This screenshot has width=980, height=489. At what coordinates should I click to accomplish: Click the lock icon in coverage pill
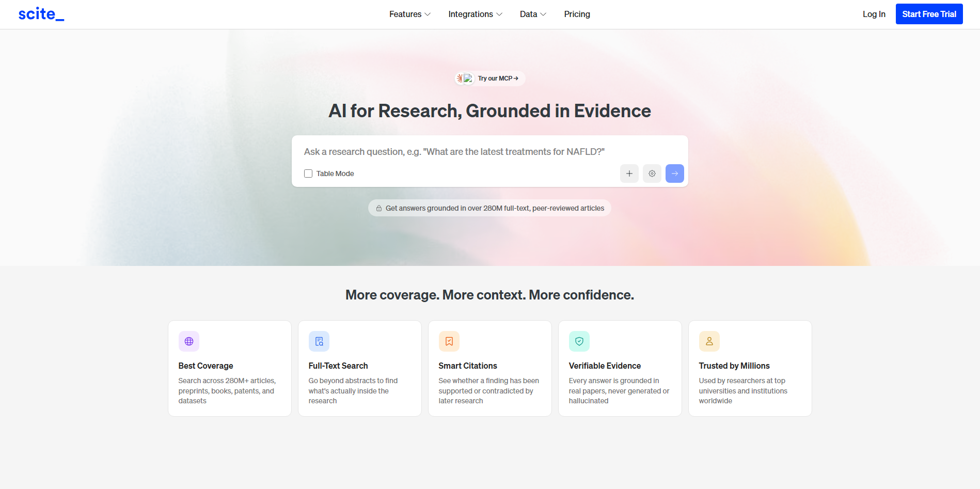coord(379,208)
